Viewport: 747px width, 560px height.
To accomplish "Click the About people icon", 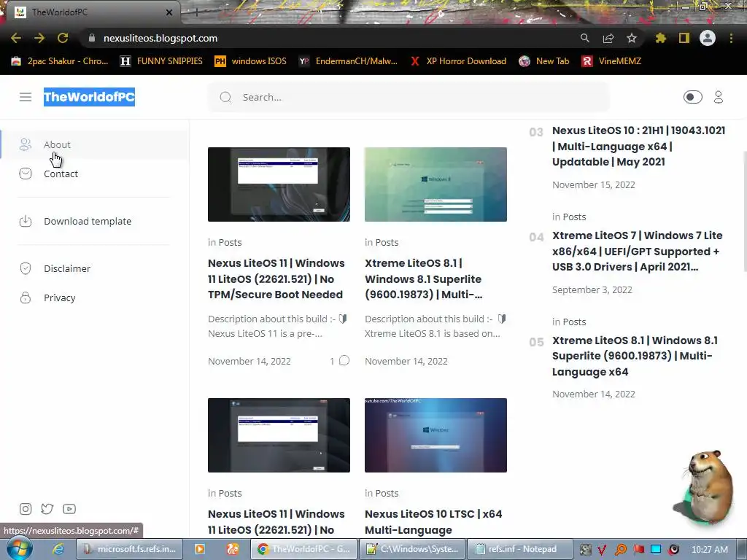I will pos(26,144).
